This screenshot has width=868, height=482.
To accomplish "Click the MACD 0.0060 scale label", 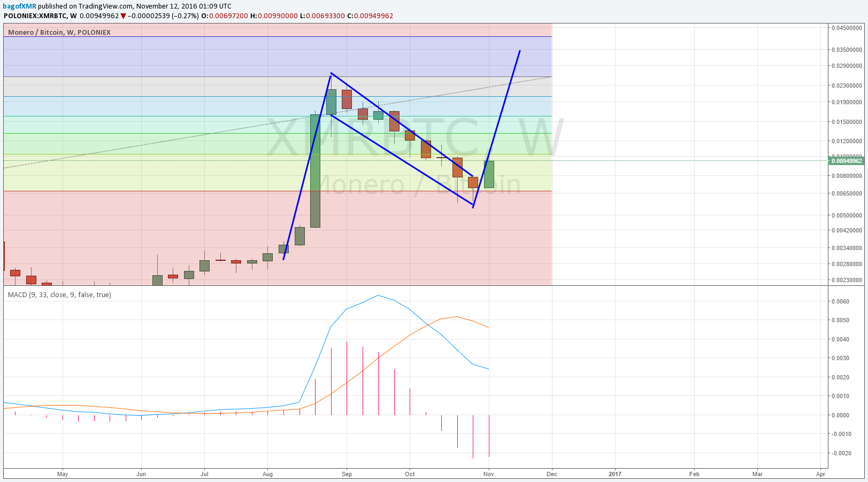I will pyautogui.click(x=840, y=301).
